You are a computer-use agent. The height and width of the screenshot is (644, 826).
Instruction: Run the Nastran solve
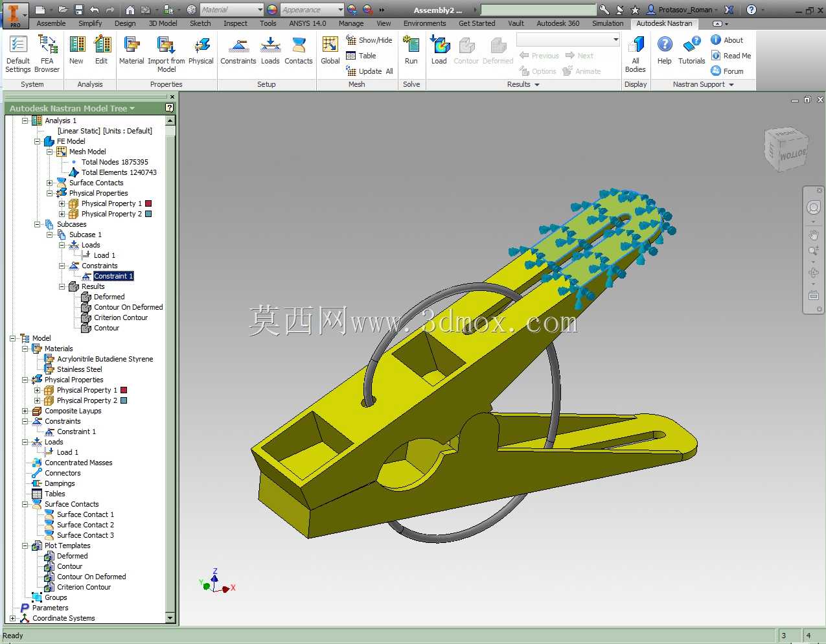click(411, 51)
